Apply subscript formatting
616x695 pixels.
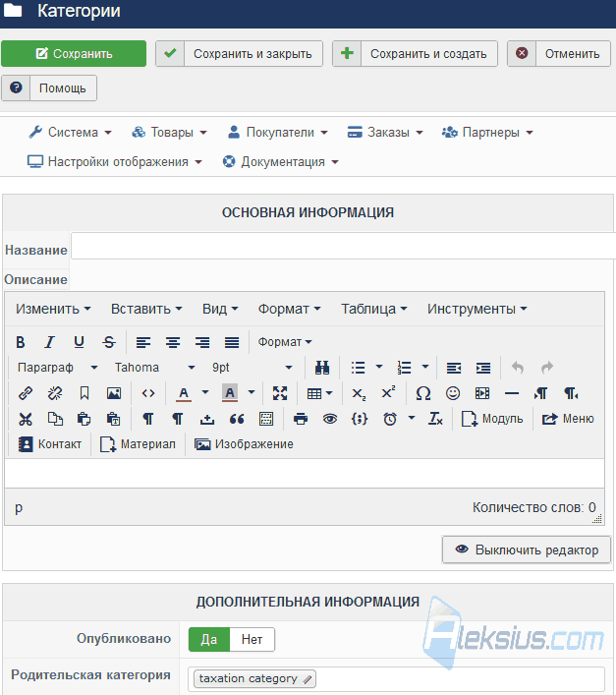coord(359,393)
